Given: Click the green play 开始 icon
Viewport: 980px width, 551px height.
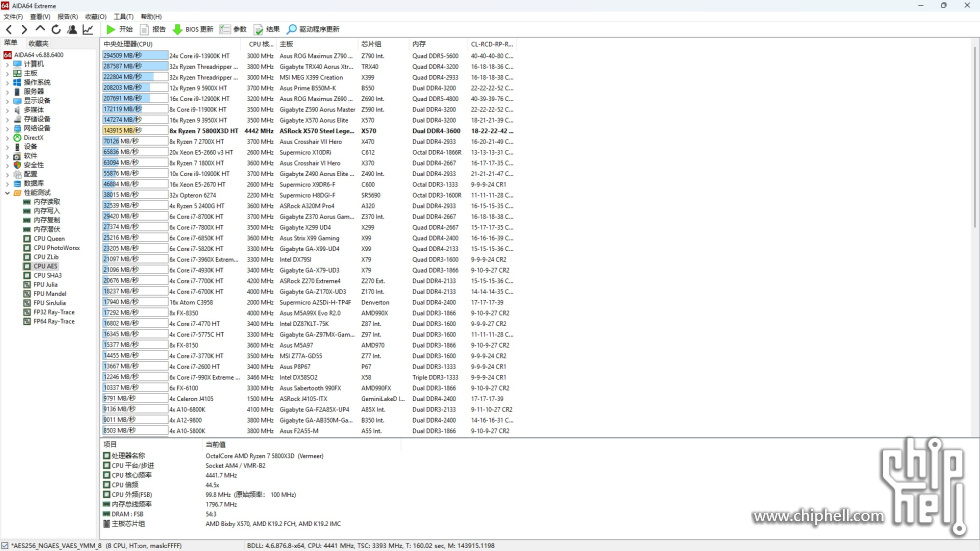Looking at the screenshot, I should (111, 29).
